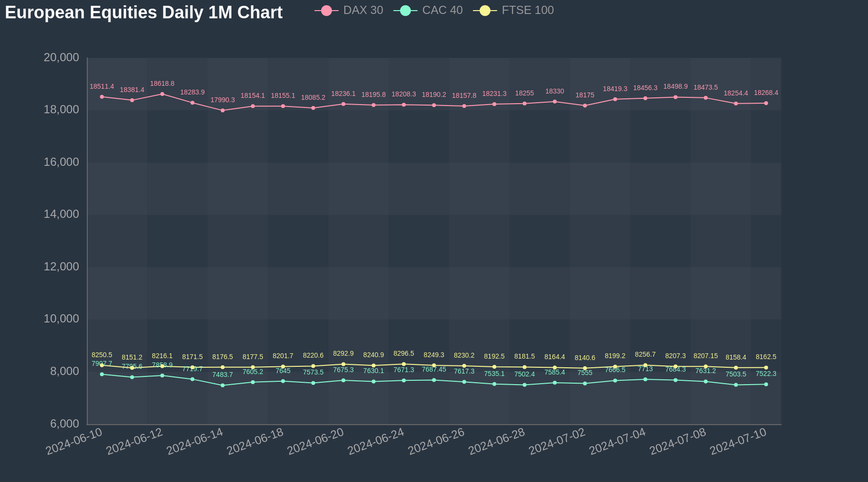The width and height of the screenshot is (868, 482).
Task: Select CAC data point labeled 7573.5
Action: tap(313, 383)
